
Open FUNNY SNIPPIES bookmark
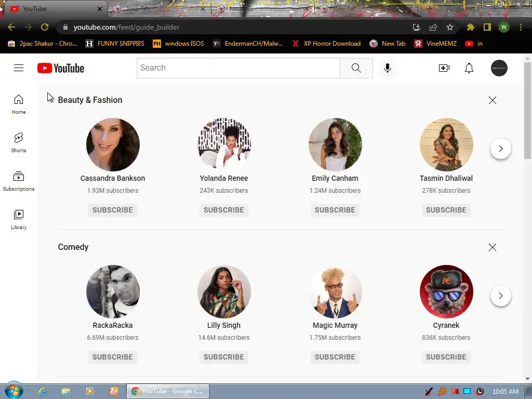115,44
